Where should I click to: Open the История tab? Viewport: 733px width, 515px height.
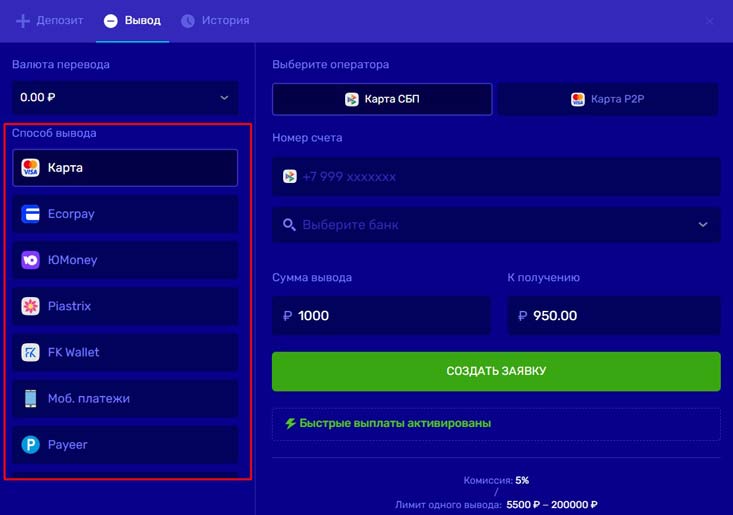tap(215, 20)
